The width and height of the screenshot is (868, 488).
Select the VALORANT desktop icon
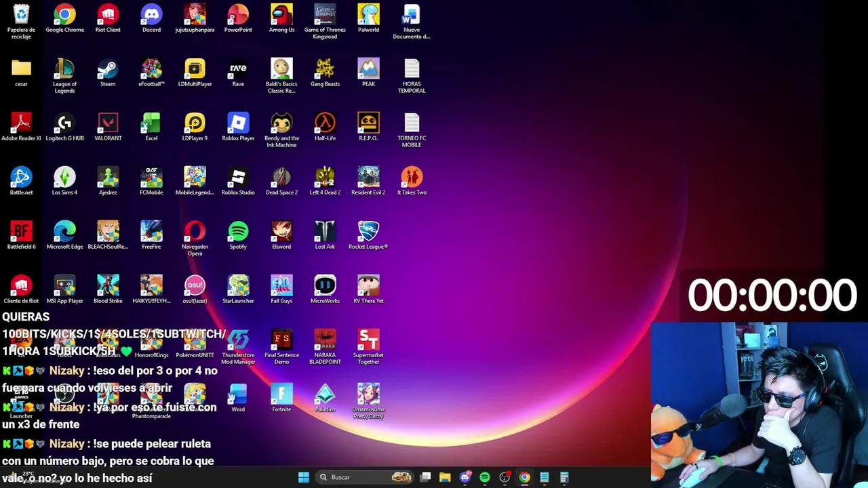click(x=108, y=127)
